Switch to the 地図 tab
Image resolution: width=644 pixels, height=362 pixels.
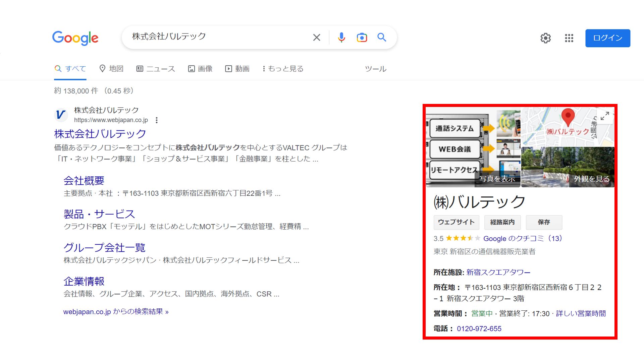pyautogui.click(x=111, y=69)
